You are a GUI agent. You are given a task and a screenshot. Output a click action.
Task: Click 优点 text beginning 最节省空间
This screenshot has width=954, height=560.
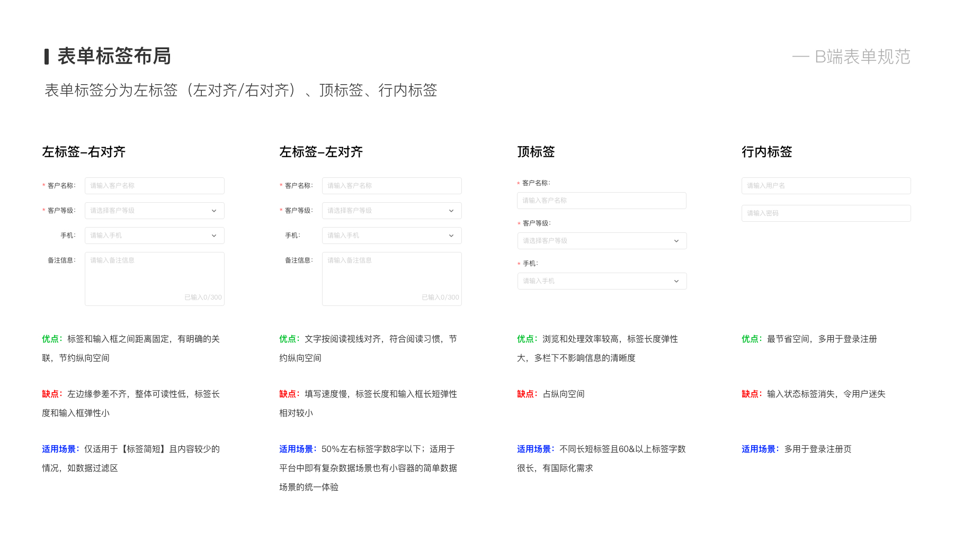809,339
